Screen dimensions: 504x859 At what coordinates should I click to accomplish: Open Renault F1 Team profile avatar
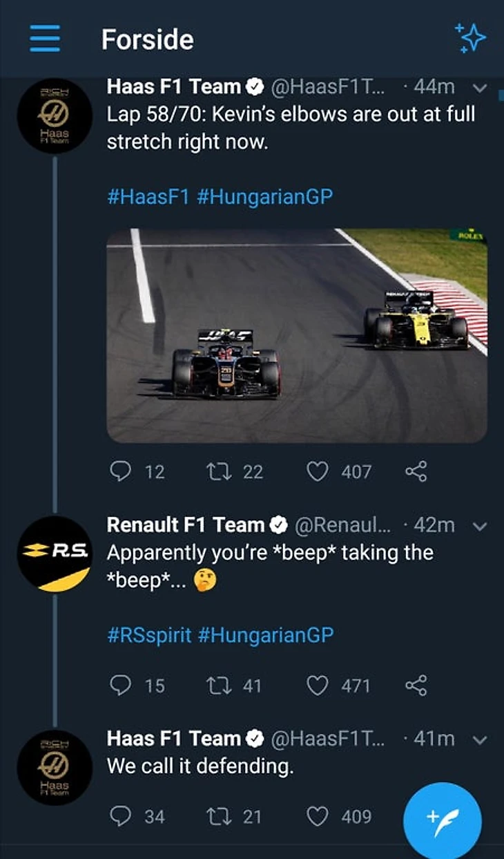tap(54, 553)
